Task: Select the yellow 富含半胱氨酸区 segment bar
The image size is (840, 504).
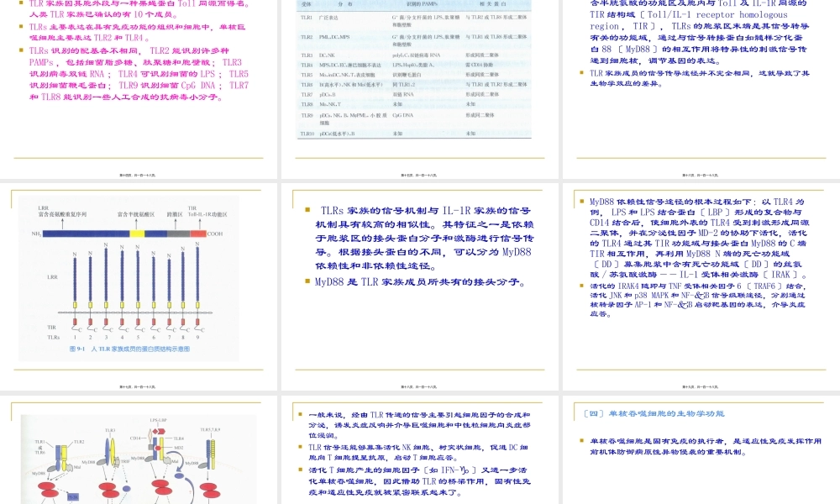Action: tap(137, 234)
